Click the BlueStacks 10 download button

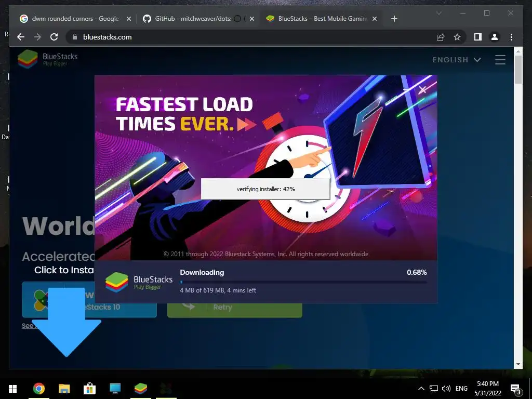(89, 300)
